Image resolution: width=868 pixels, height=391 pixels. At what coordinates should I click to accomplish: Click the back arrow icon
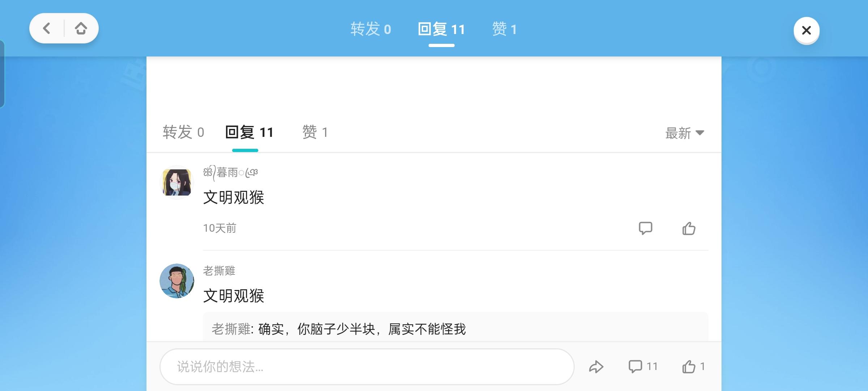[x=47, y=28]
